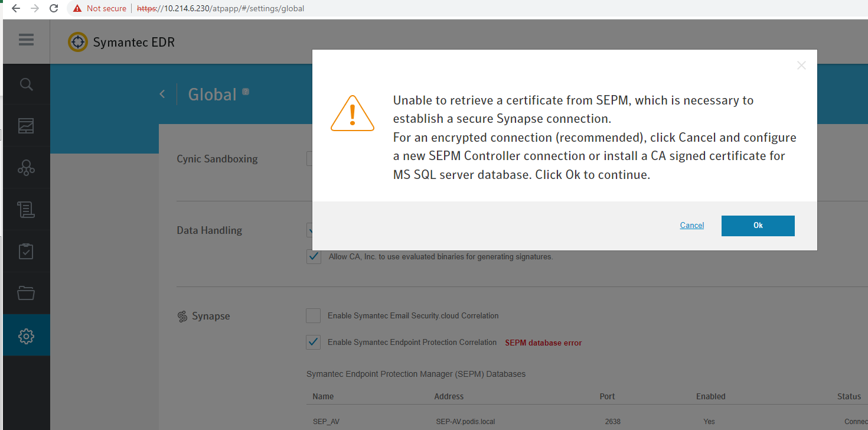Toggle Enable Symantec Endpoint Protection Correlation
The image size is (868, 430).
[313, 342]
